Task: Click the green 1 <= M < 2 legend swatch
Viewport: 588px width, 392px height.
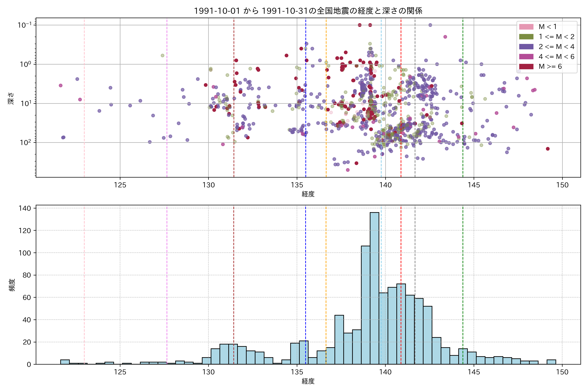Action: (526, 37)
